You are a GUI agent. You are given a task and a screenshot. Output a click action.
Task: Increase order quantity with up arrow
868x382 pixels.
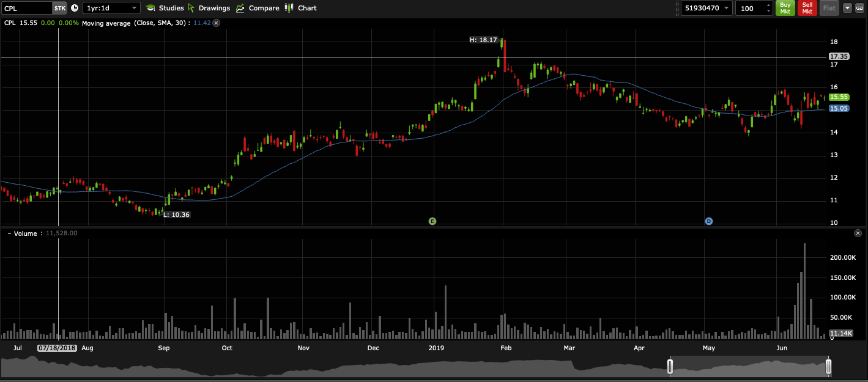768,5
